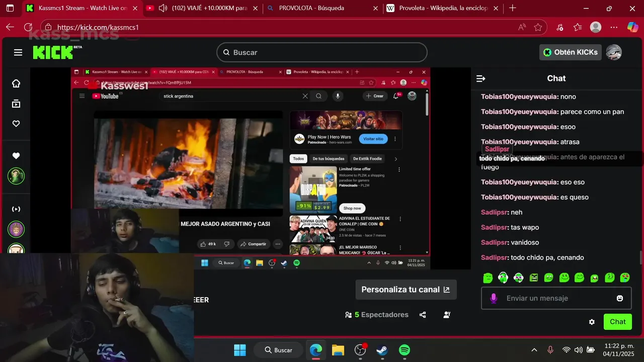The height and width of the screenshot is (362, 644).
Task: Open the purple-background channel avatar in sidebar
Action: pyautogui.click(x=16, y=229)
